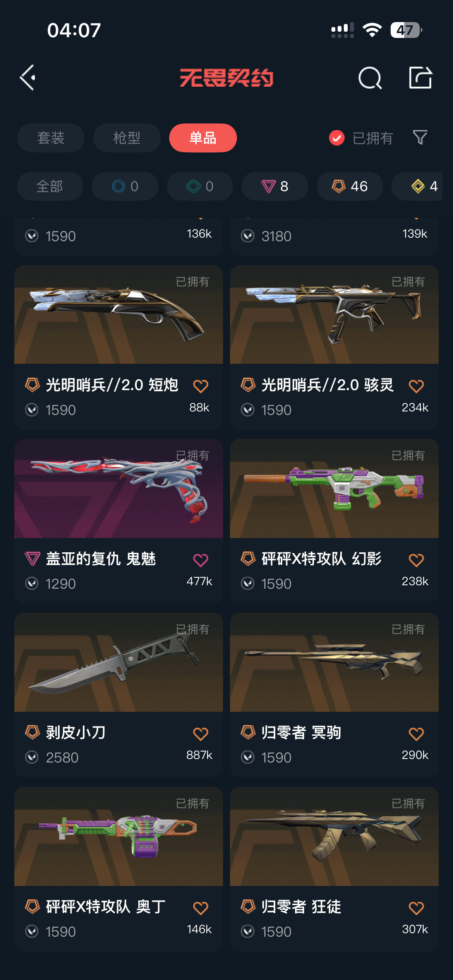Favorite 光明哨兵//2.0 短炮 with heart icon
Screen dimensions: 453x980
click(x=201, y=386)
